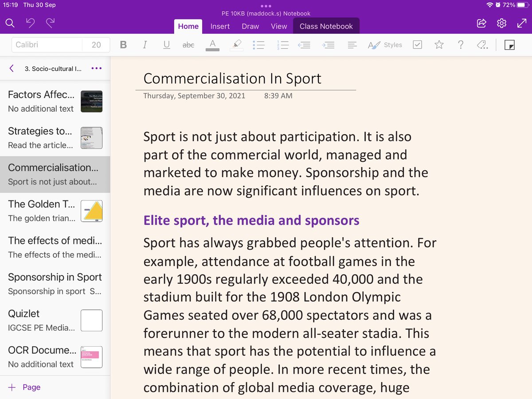Open OneNote Settings gear
This screenshot has width=532, height=399.
(501, 23)
